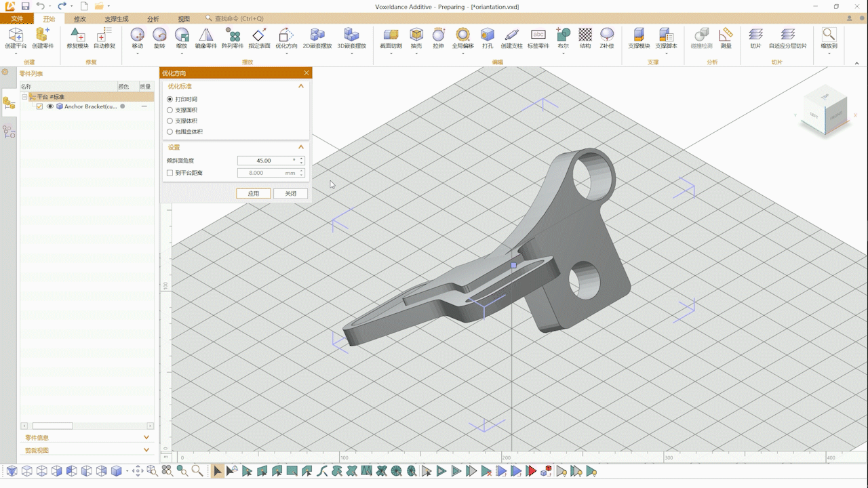Switch to the 开始 ribbon tab

point(48,19)
